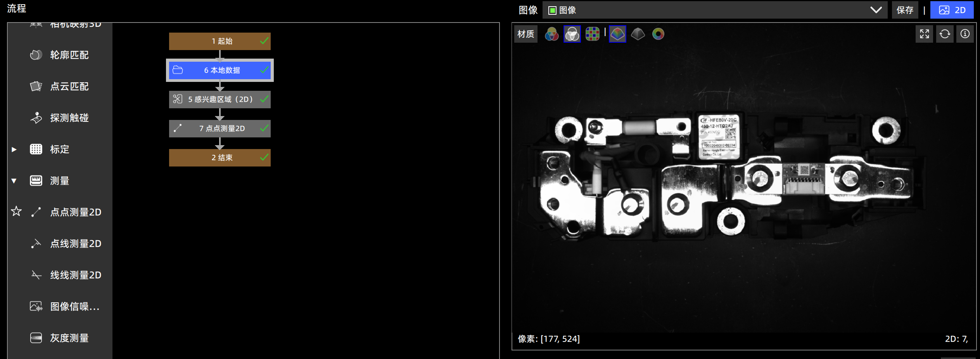Select the gray solid shading icon
The width and height of the screenshot is (980, 359).
click(638, 34)
